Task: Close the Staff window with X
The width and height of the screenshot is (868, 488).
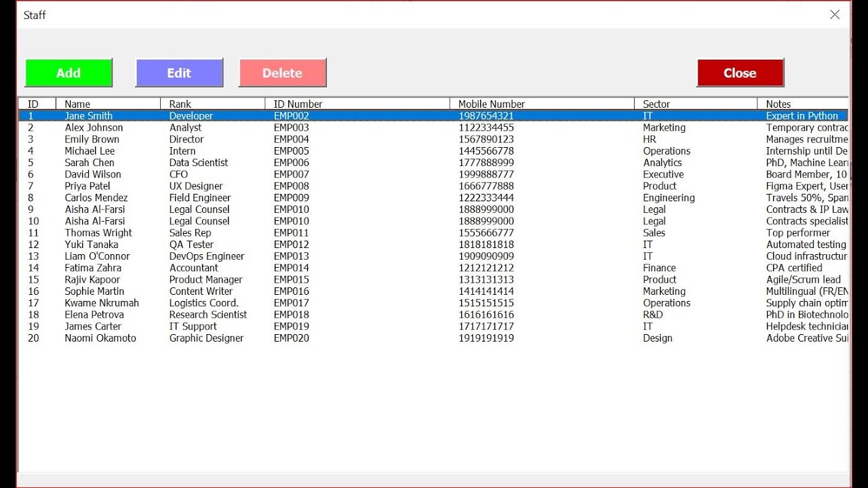Action: pyautogui.click(x=835, y=14)
